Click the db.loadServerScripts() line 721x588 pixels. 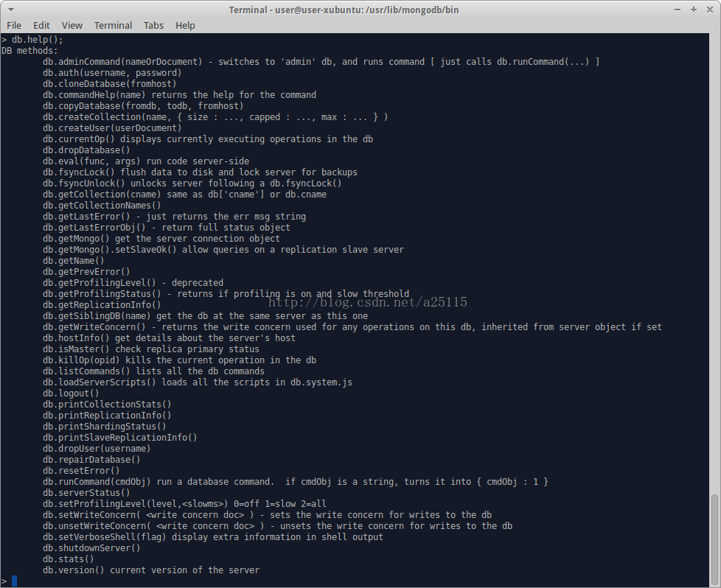click(x=198, y=382)
